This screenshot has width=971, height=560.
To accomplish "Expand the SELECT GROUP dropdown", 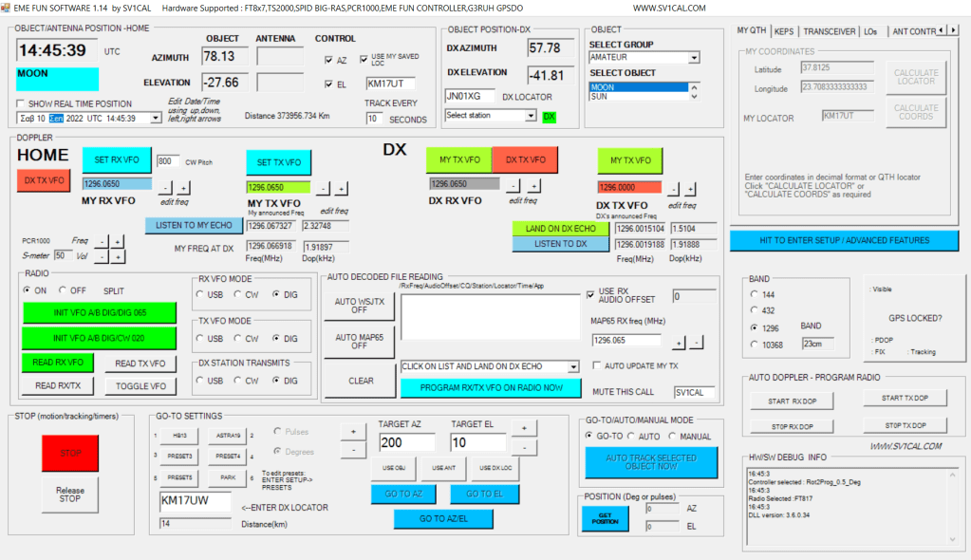I will [x=694, y=58].
